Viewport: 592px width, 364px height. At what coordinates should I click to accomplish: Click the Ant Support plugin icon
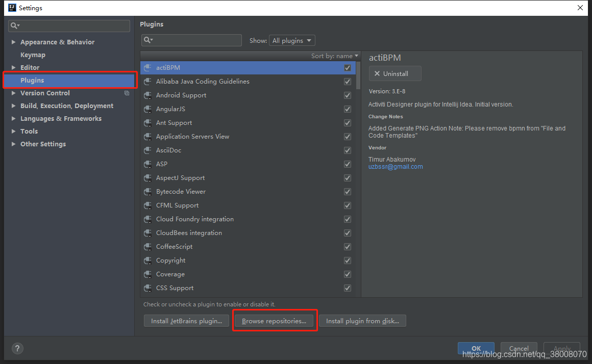(x=147, y=123)
